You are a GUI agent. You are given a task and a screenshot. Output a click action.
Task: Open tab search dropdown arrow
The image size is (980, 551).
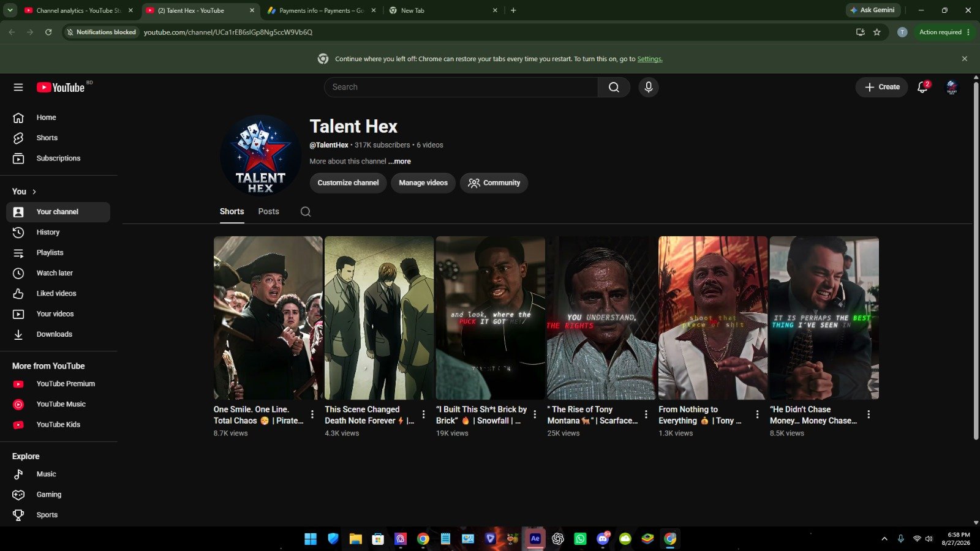(10, 10)
